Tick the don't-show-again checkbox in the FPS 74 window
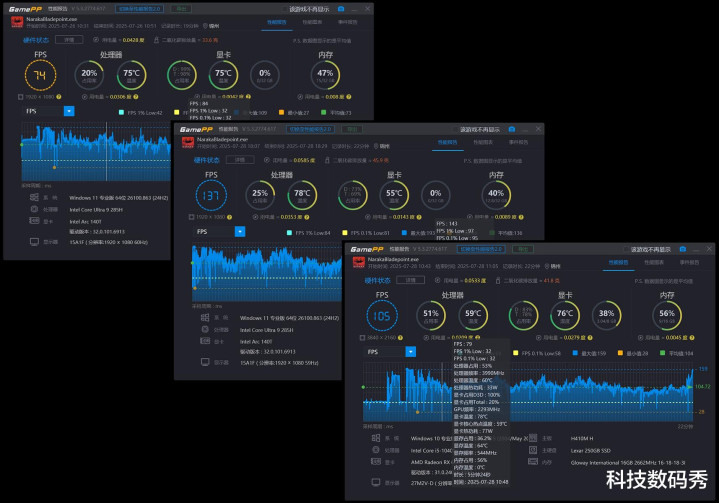This screenshot has height=503, width=719. pos(285,9)
